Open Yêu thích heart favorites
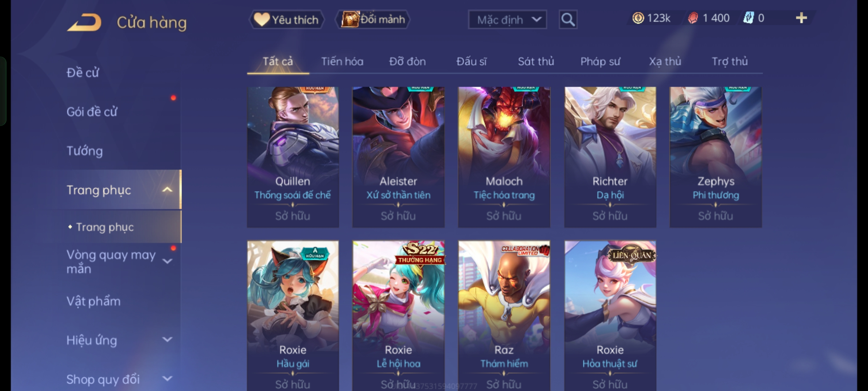Viewport: 868px width, 391px height. click(x=286, y=20)
